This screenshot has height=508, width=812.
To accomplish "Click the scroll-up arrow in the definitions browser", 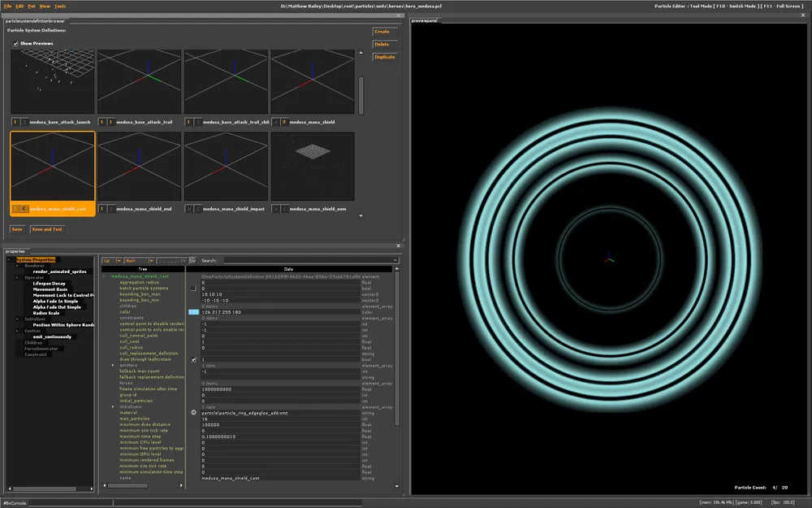I will (x=361, y=54).
